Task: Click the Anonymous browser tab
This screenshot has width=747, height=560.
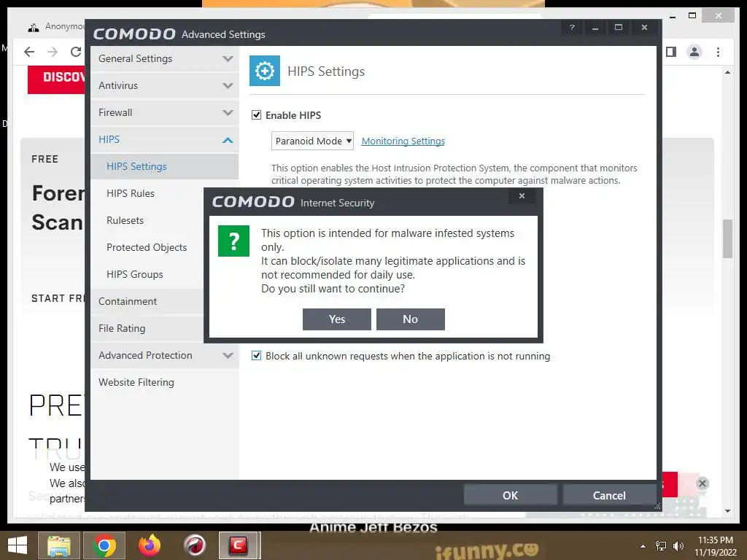Action: tap(55, 27)
